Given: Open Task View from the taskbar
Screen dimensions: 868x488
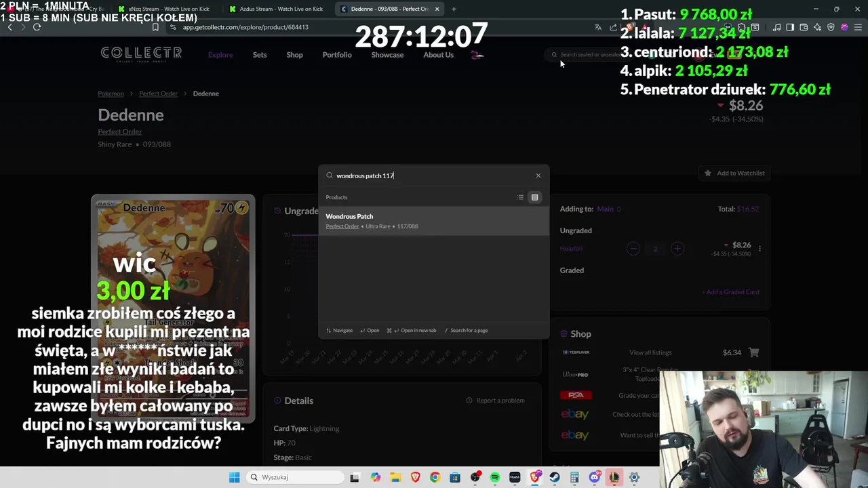Looking at the screenshot, I should point(354,477).
